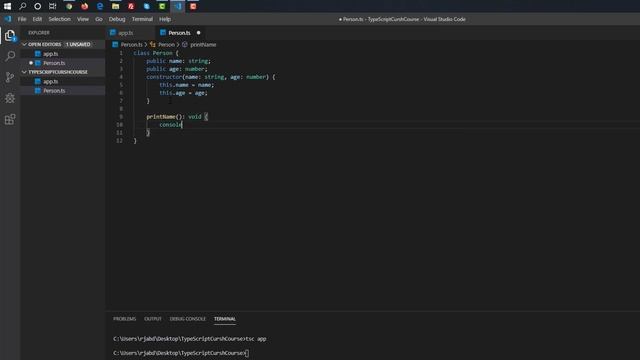Click the Windows Start button
This screenshot has width=640, height=360.
click(7, 6)
